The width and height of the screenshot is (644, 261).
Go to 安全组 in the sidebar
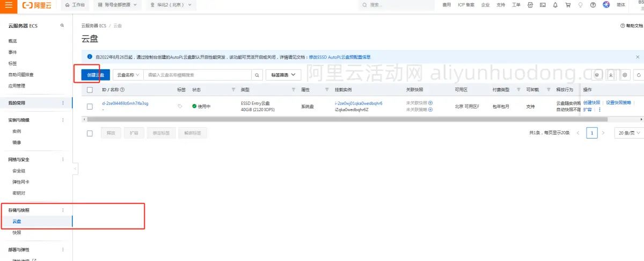(19, 171)
